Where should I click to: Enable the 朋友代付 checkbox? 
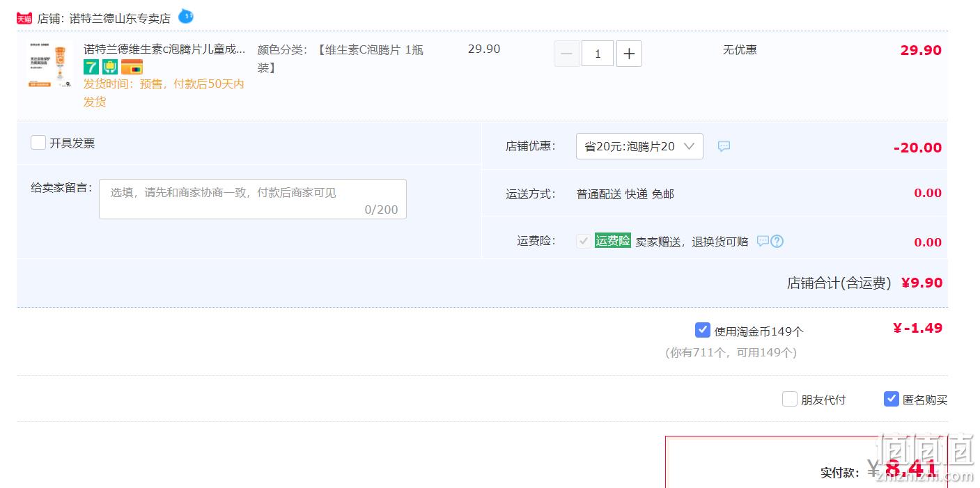pyautogui.click(x=789, y=399)
